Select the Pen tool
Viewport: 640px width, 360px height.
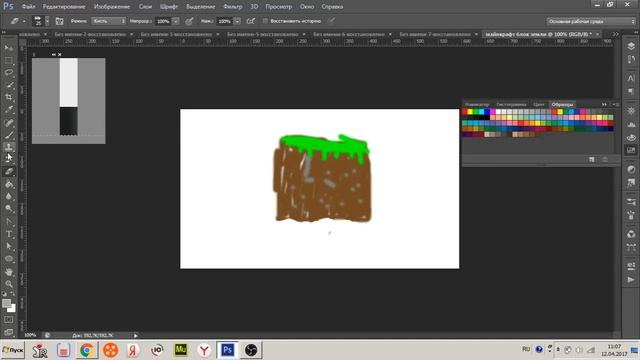(x=9, y=222)
